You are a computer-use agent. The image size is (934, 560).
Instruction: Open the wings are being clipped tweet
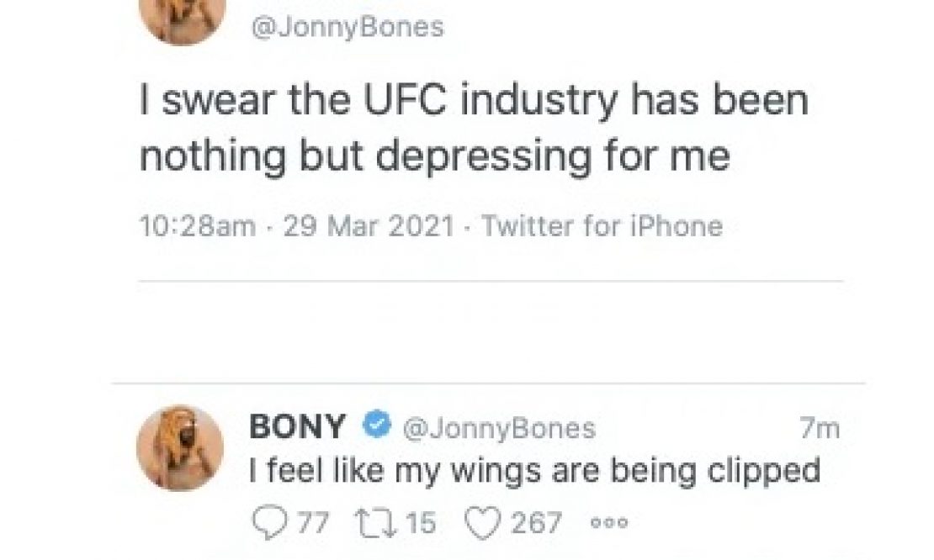[x=535, y=471]
